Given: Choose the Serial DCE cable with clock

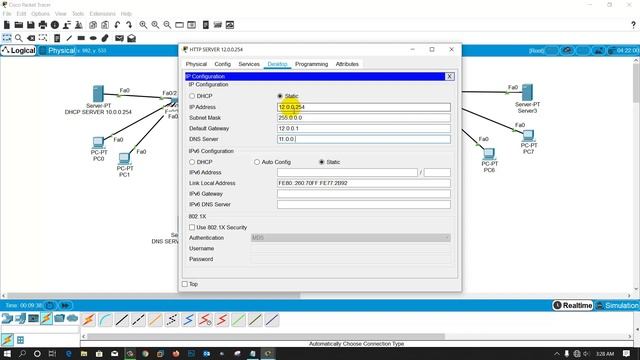Looking at the screenshot, I should 205,320.
